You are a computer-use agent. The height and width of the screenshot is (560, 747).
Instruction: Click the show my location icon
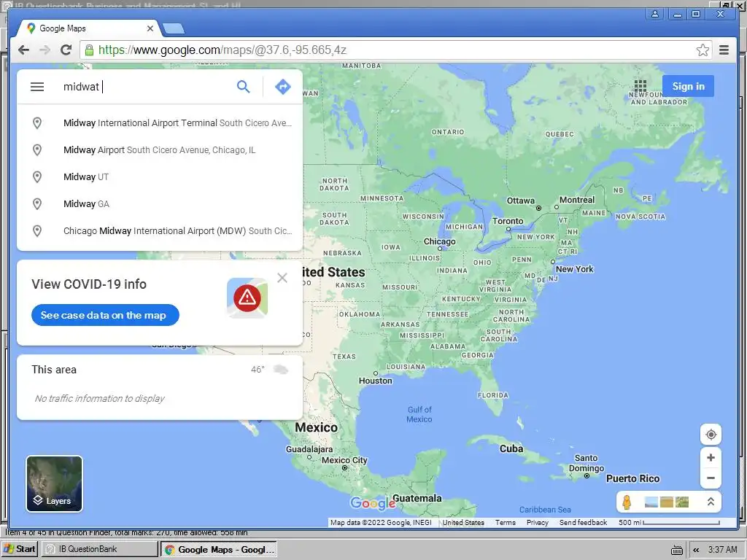(711, 435)
